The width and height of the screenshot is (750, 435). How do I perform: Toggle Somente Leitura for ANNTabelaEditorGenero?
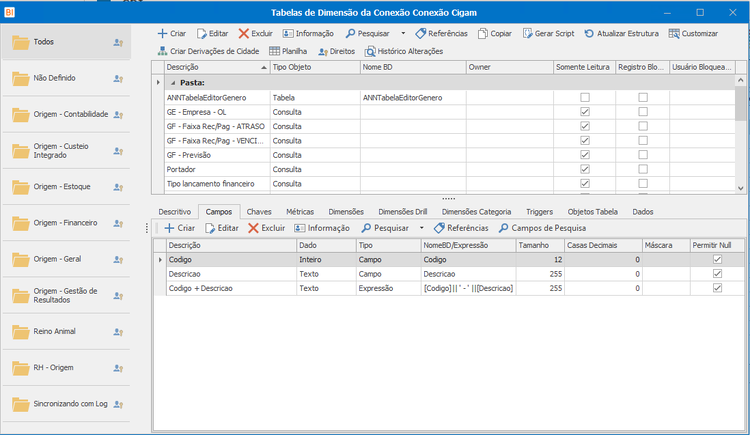585,98
